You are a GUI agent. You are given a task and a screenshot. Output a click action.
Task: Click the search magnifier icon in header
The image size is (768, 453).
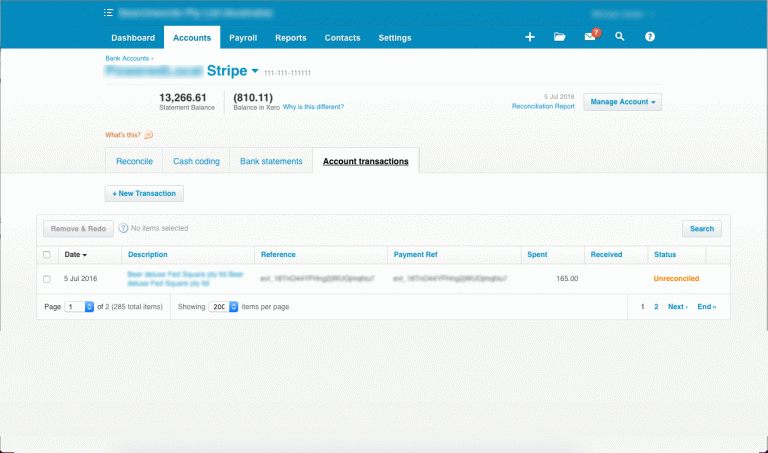(x=620, y=37)
